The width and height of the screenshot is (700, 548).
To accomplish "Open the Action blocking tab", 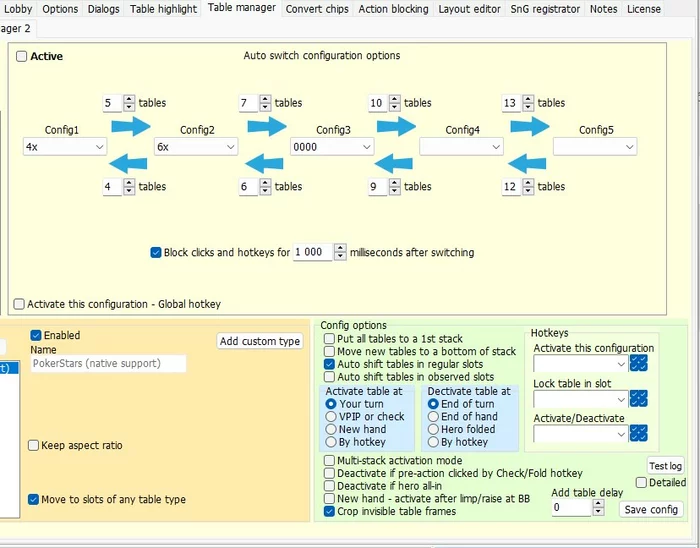I will [393, 9].
